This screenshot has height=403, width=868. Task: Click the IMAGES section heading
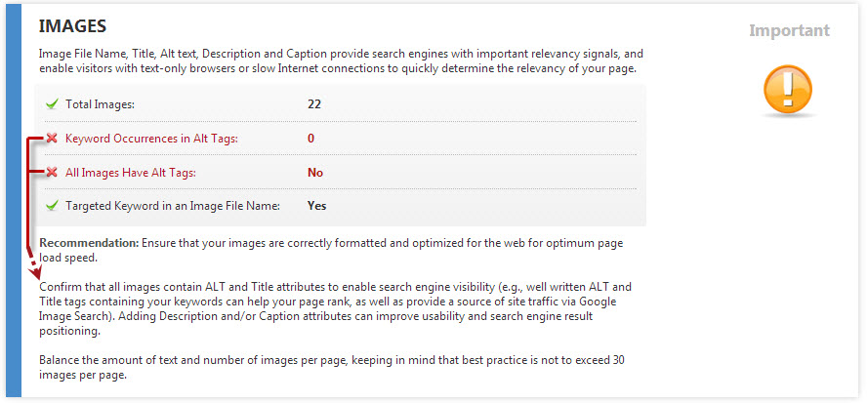[73, 26]
